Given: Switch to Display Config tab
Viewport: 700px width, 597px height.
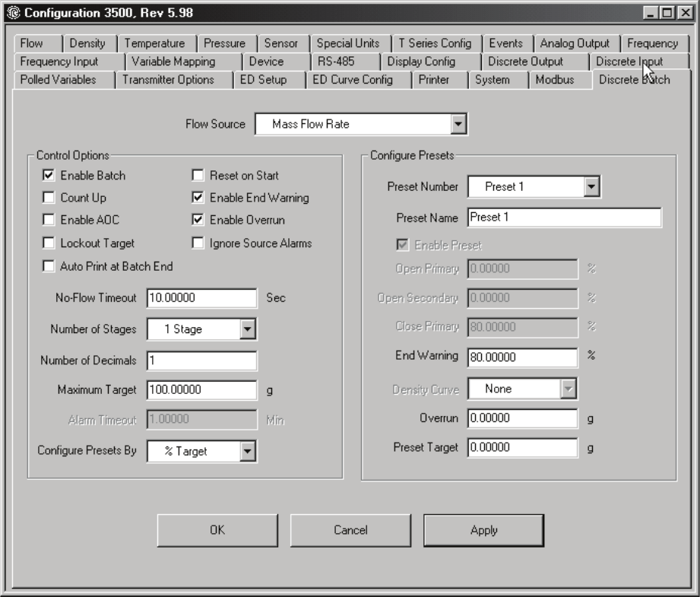Looking at the screenshot, I should coord(431,61).
